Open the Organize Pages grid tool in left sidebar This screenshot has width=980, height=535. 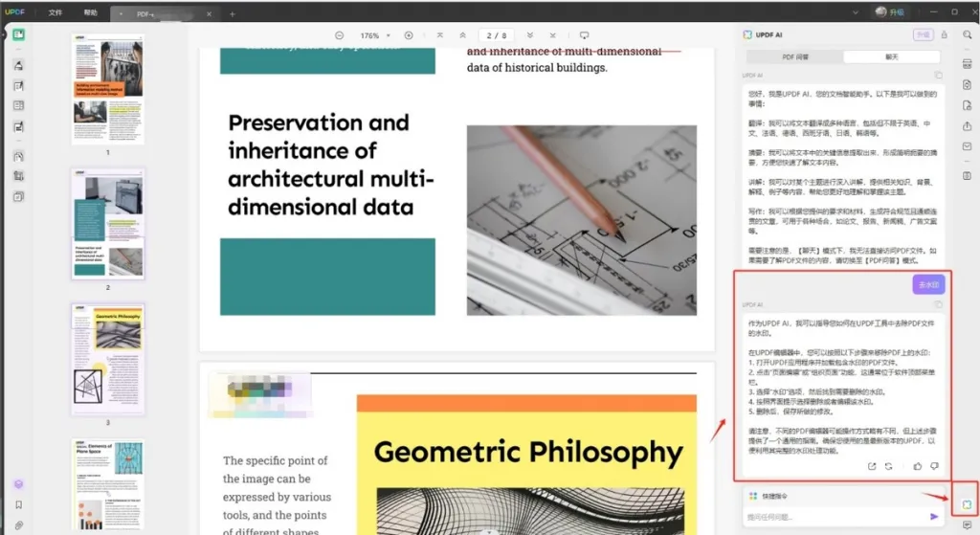click(x=19, y=105)
